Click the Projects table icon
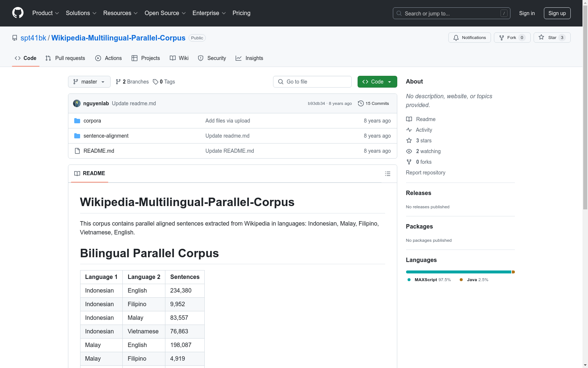 (135, 58)
